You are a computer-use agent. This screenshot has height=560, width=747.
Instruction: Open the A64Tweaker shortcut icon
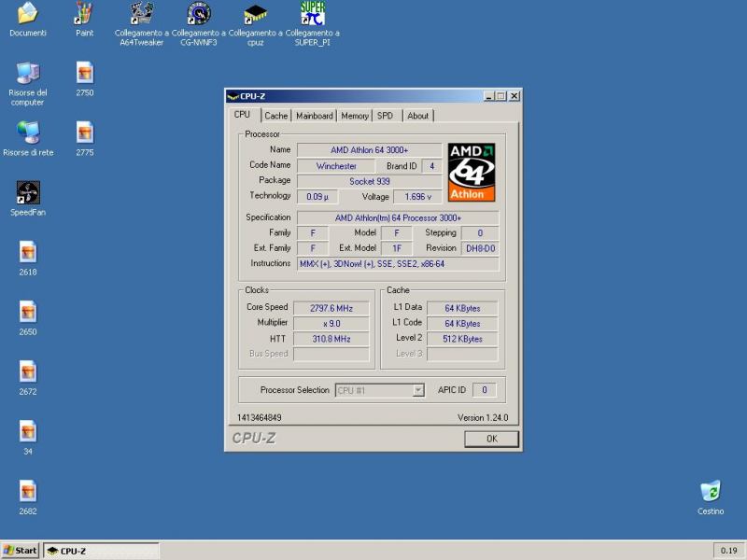coord(142,13)
